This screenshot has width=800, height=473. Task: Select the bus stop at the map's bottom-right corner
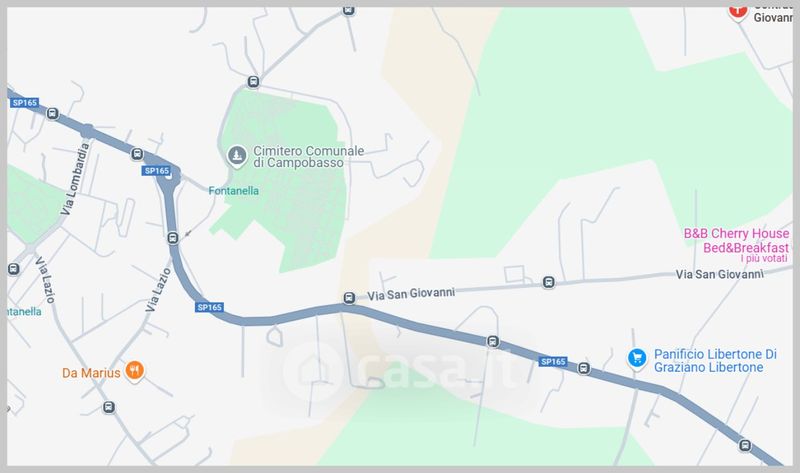coord(745,445)
